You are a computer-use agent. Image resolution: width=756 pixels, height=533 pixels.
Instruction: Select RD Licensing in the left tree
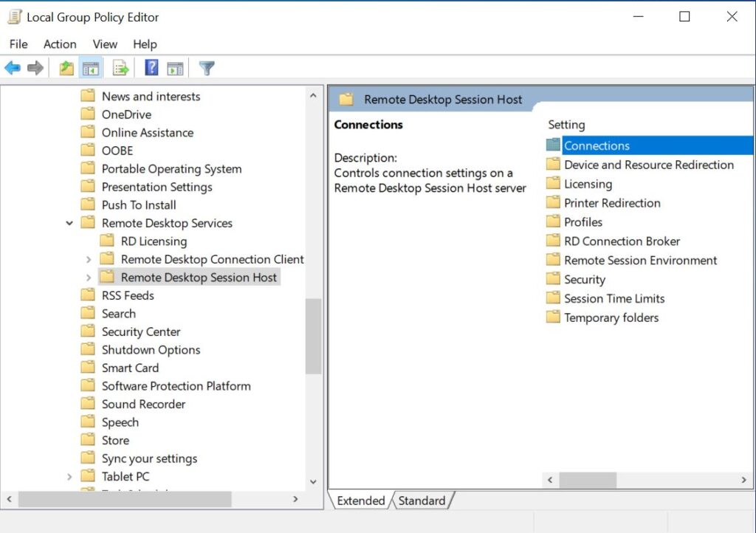tap(153, 241)
